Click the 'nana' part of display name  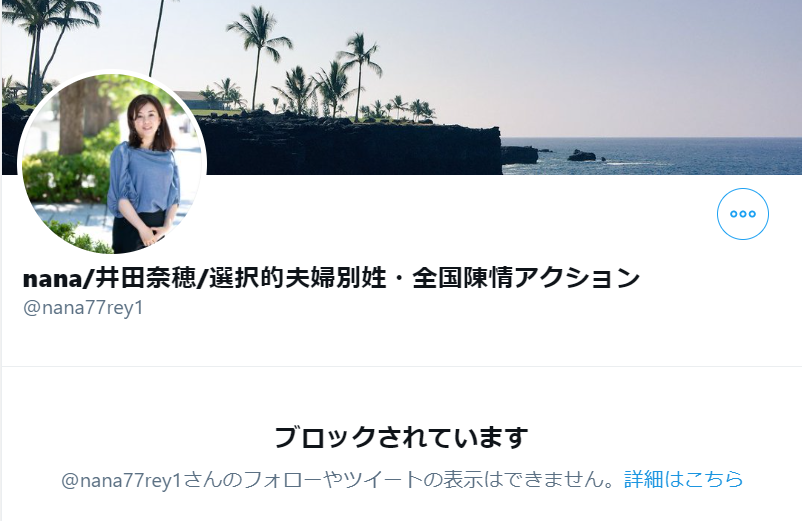pos(53,279)
